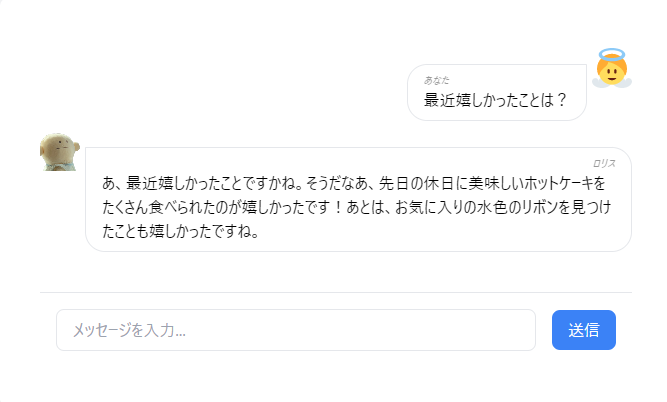Click the ロリス sender name label
The height and width of the screenshot is (402, 667).
click(605, 162)
